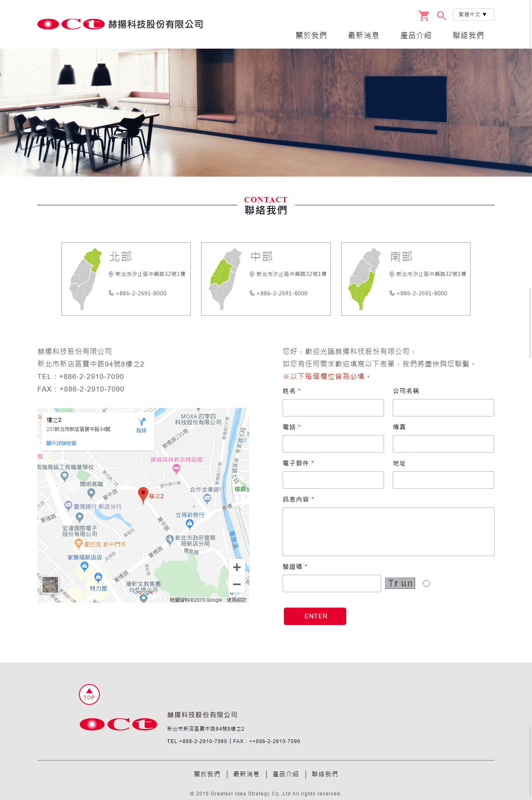Click the TOP back-to-top button
The height and width of the screenshot is (800, 532).
(x=89, y=694)
